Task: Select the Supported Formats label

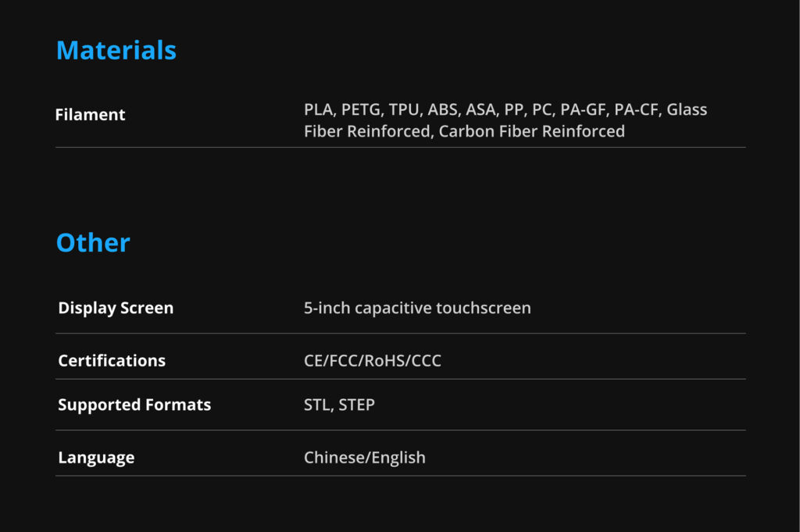Action: click(134, 405)
